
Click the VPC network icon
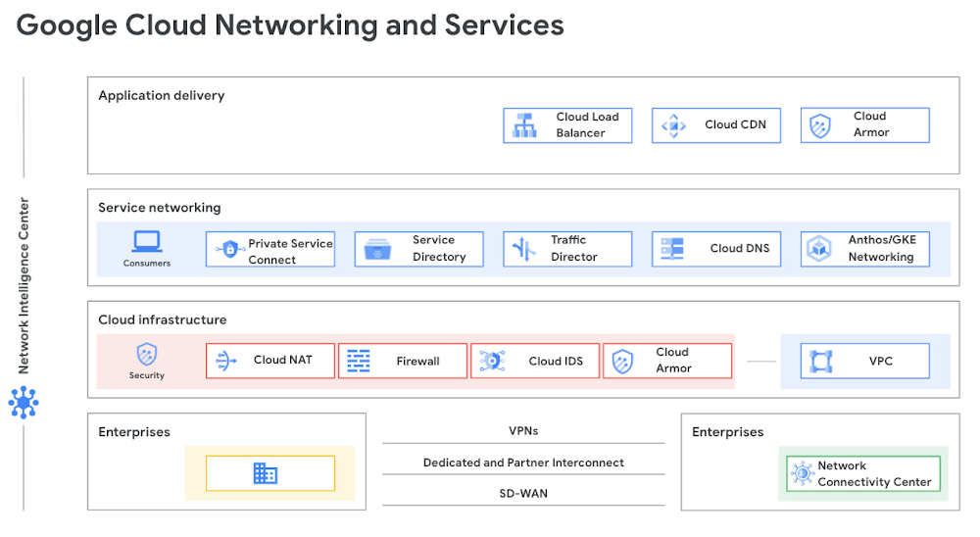(x=820, y=362)
